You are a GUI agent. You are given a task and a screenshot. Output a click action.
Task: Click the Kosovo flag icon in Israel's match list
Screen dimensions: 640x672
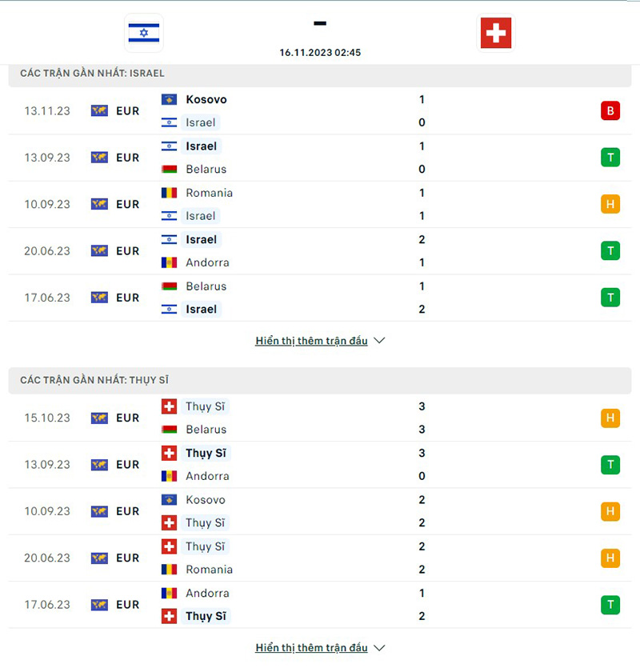pyautogui.click(x=169, y=99)
